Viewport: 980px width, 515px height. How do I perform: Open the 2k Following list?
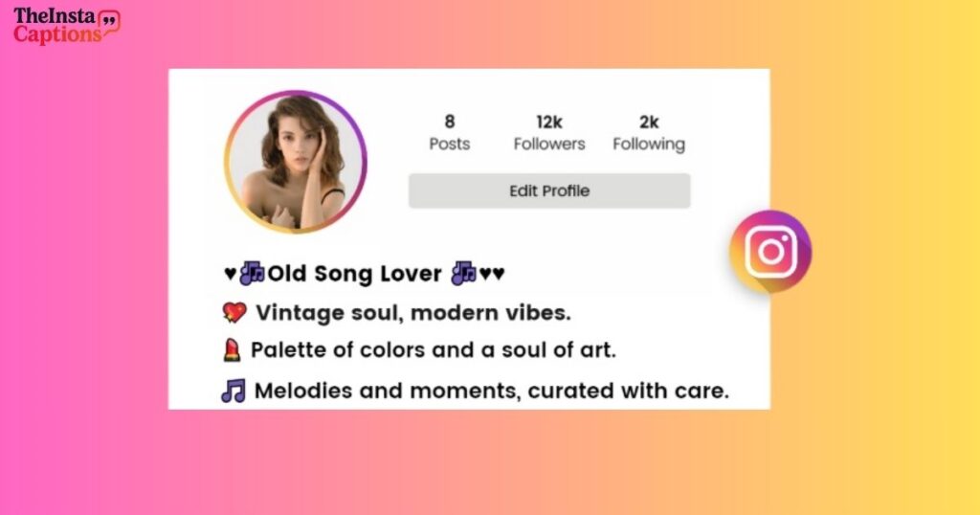point(649,132)
